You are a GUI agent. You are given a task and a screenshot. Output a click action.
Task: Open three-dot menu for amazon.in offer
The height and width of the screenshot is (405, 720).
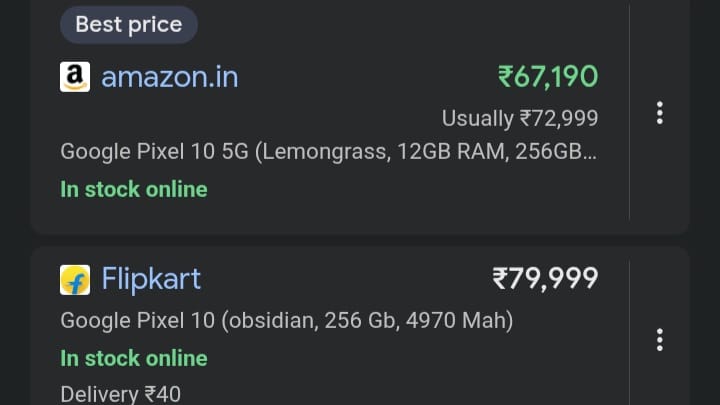659,113
